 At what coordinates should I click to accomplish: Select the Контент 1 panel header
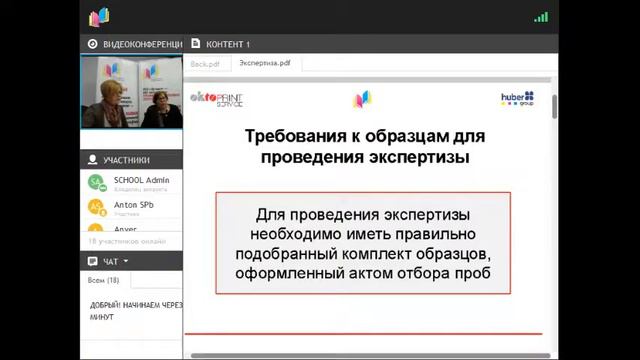[x=371, y=44]
